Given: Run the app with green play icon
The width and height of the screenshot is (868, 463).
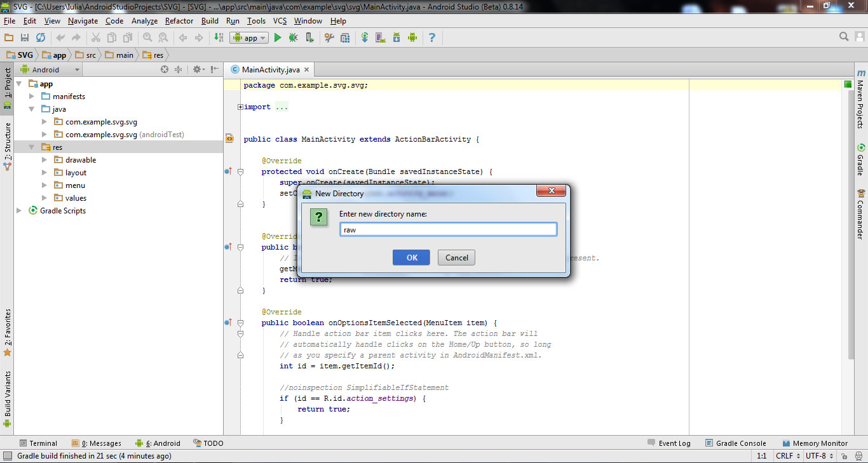Looking at the screenshot, I should coord(278,38).
